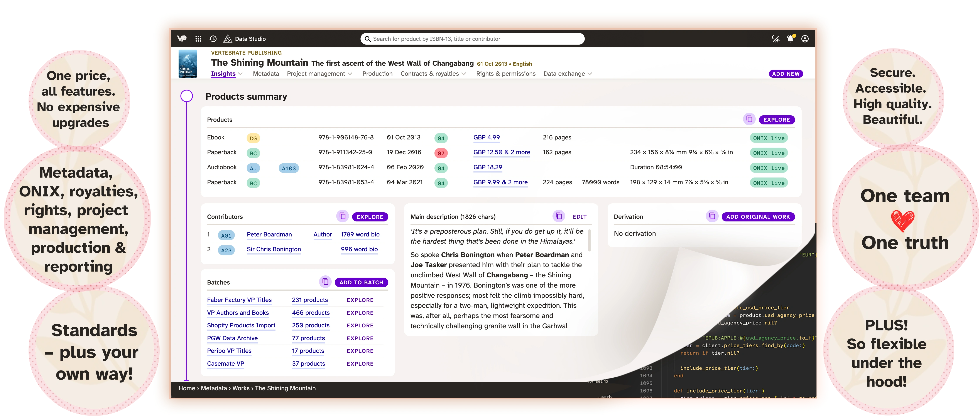Click copy icon beside Main description
Viewport: 980px width, 417px height.
558,216
